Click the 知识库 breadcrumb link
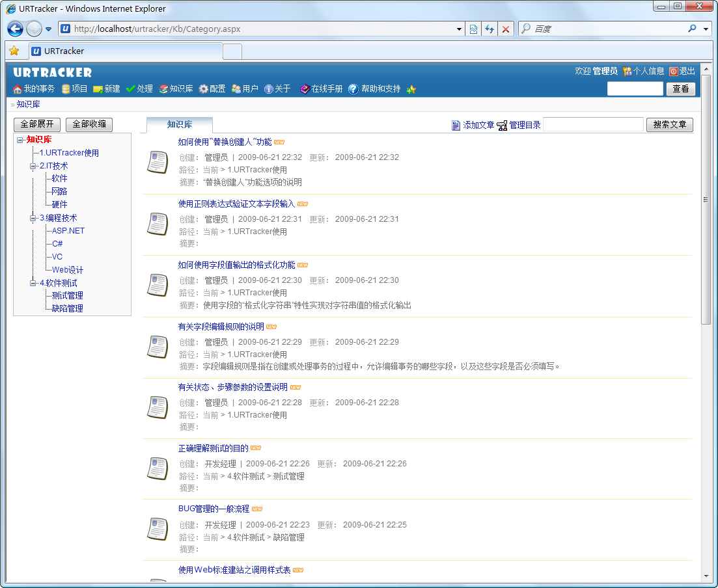The width and height of the screenshot is (718, 588). [x=29, y=104]
